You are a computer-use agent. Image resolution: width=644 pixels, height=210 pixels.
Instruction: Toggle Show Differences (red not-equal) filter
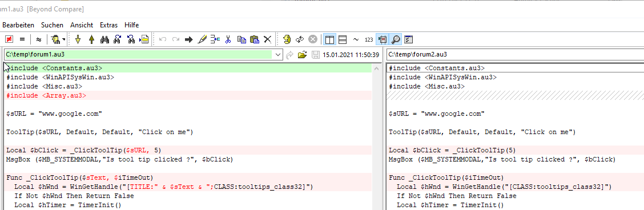click(x=9, y=39)
